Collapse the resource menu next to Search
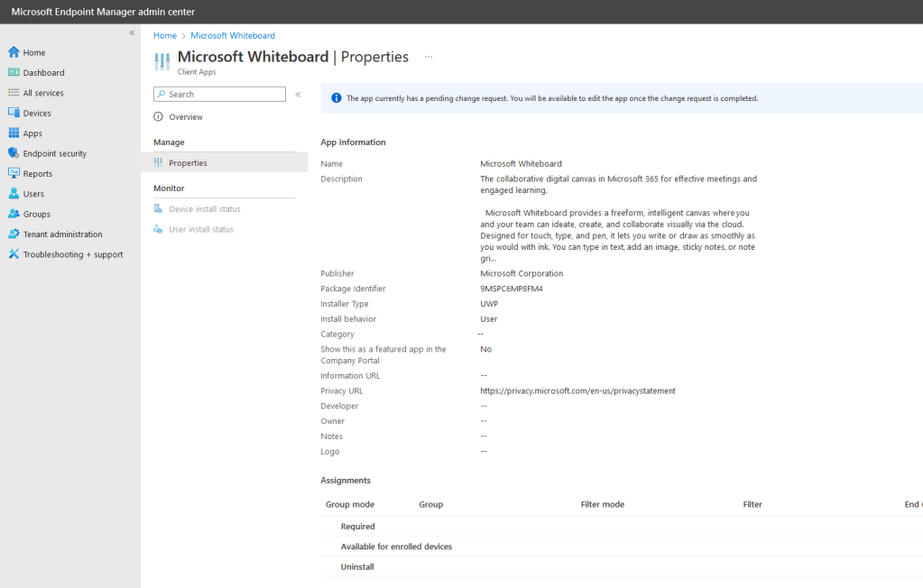 coord(298,94)
